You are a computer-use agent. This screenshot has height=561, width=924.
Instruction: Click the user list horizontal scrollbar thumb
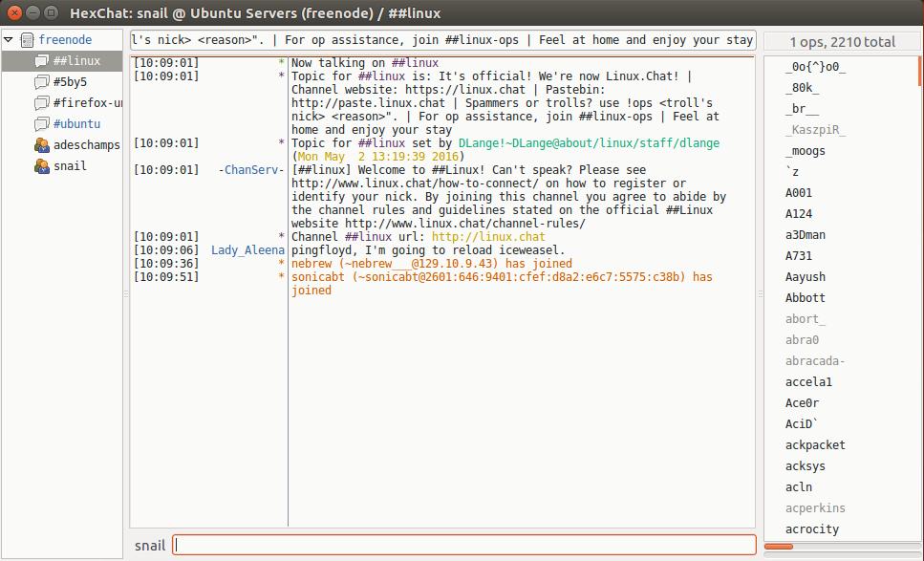click(x=779, y=547)
